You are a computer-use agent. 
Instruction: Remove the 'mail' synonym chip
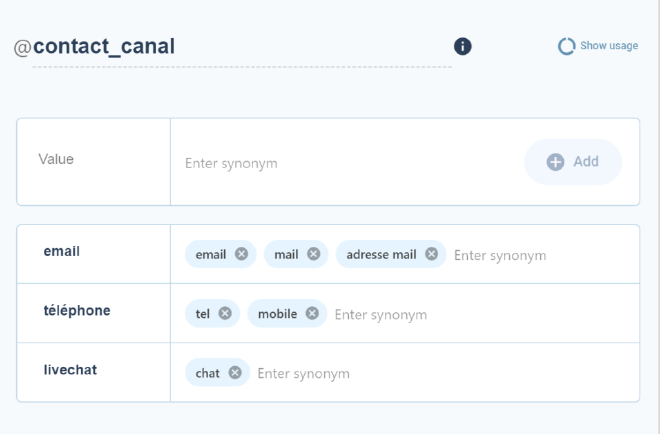(314, 254)
